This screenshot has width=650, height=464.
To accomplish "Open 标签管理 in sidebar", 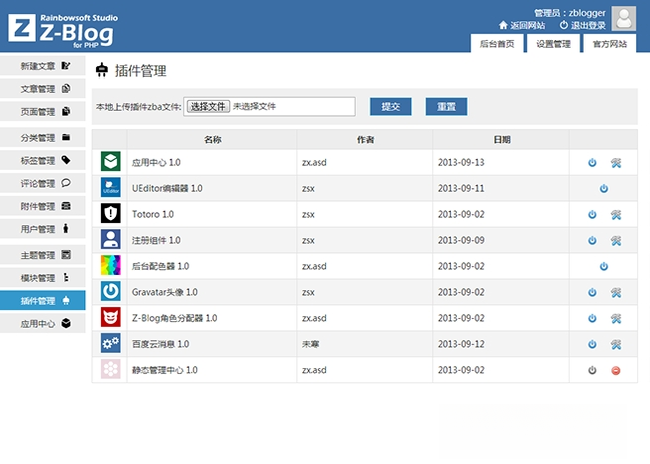I will click(x=43, y=160).
